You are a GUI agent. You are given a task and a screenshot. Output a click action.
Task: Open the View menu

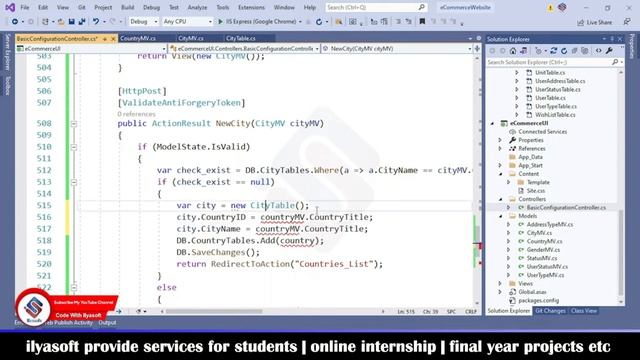62,7
